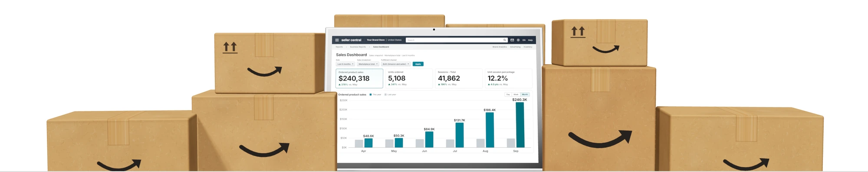This screenshot has width=868, height=172.
Task: Click the May bar labeled $50.3K
Action: click(x=399, y=143)
